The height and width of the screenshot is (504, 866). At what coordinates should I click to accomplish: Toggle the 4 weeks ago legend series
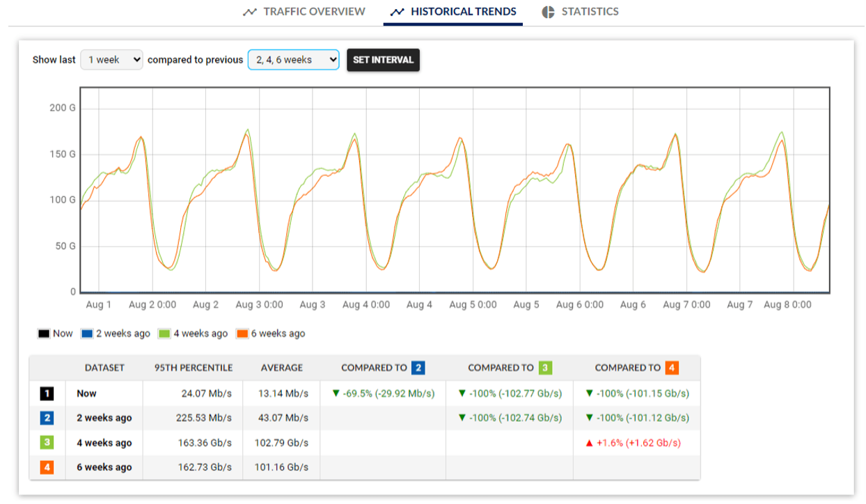click(x=193, y=333)
